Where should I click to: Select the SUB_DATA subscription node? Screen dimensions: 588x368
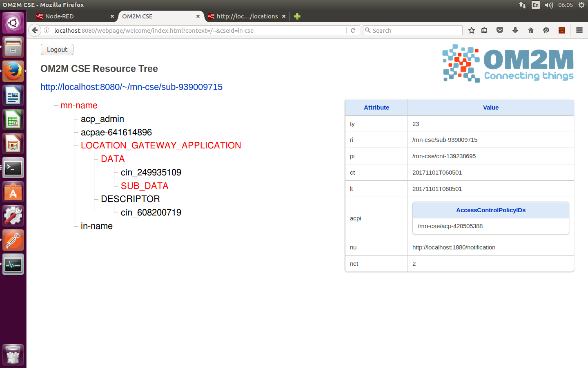click(145, 186)
